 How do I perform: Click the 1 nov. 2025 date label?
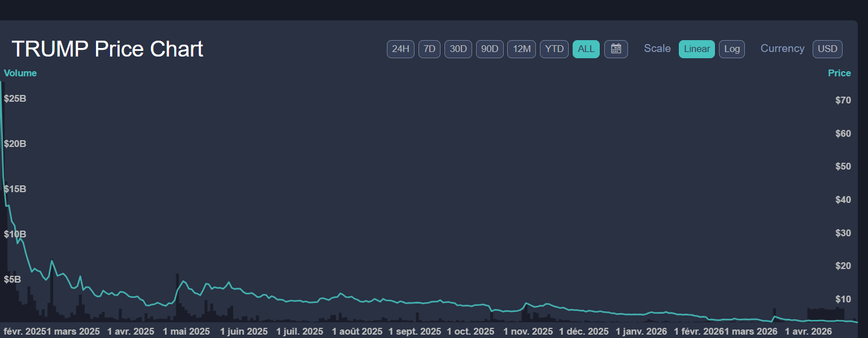pyautogui.click(x=528, y=331)
